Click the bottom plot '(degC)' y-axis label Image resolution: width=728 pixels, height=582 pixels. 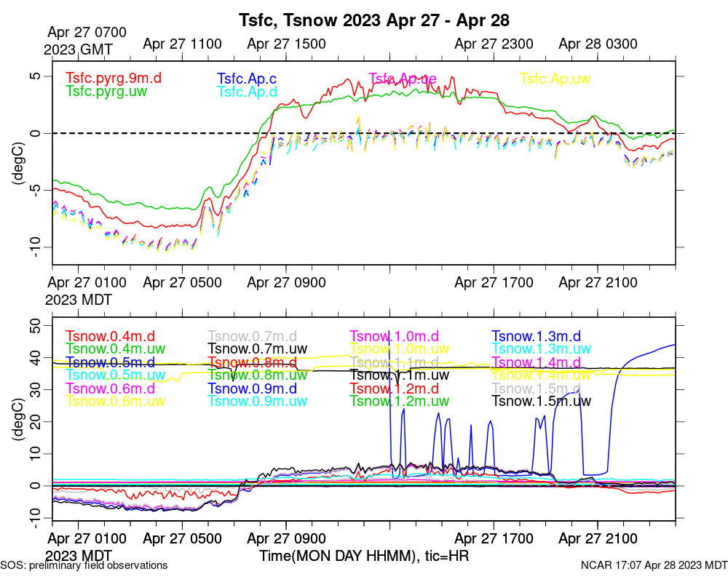tap(19, 419)
